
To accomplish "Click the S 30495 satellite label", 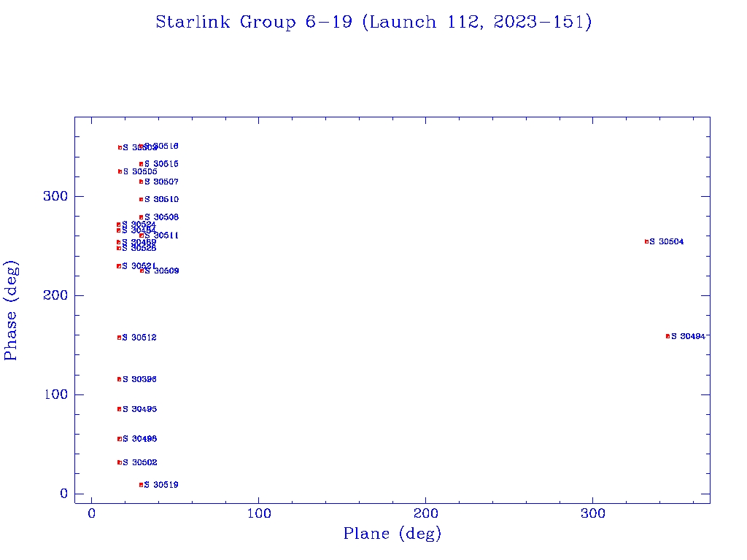I will click(x=139, y=409).
